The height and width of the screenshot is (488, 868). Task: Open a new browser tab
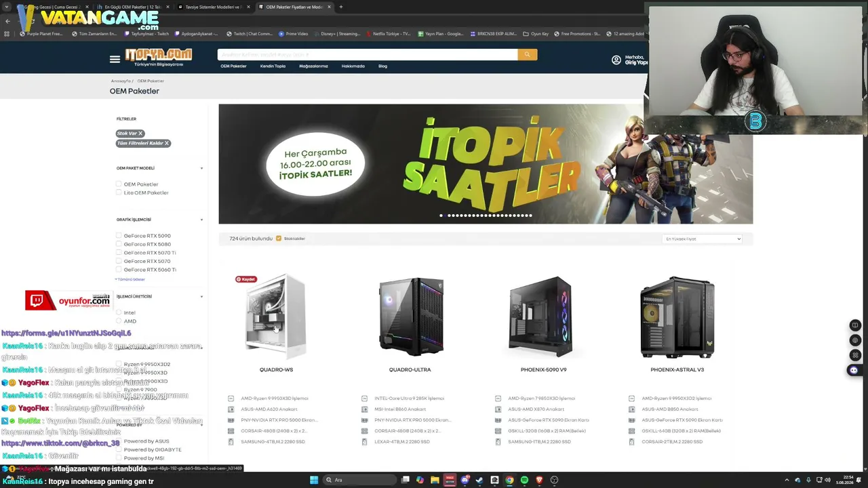340,7
